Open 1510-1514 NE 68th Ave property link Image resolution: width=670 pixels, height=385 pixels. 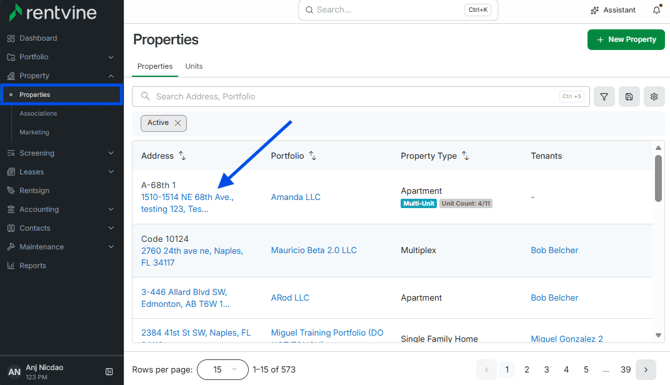(x=188, y=203)
